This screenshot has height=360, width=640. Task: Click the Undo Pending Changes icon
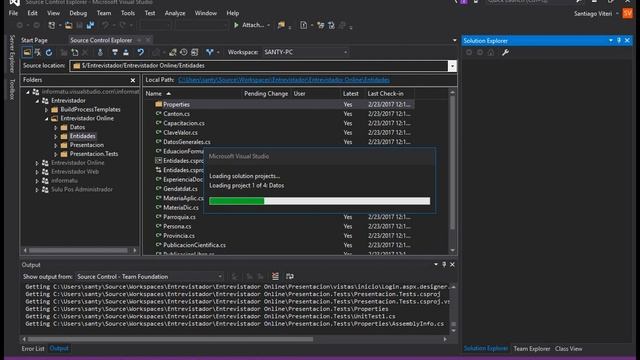point(140,52)
